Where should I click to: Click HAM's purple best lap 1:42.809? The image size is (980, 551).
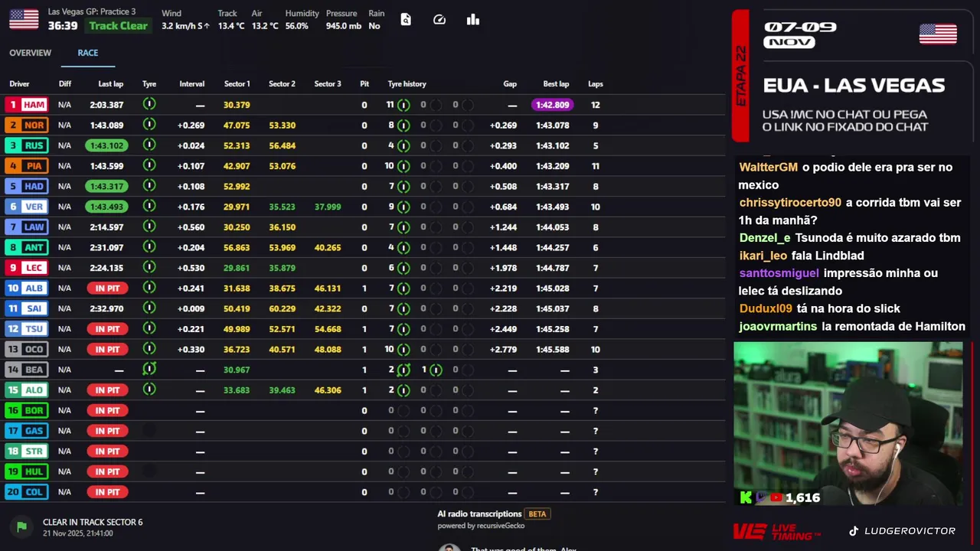[552, 105]
